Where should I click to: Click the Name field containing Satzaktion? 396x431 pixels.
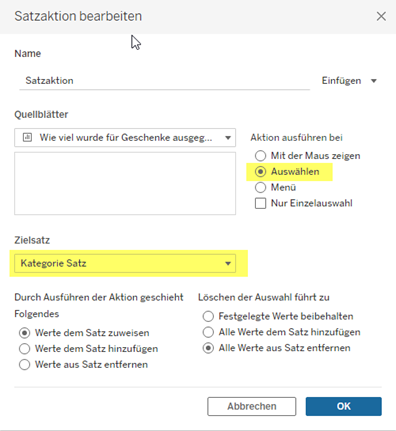pos(165,81)
